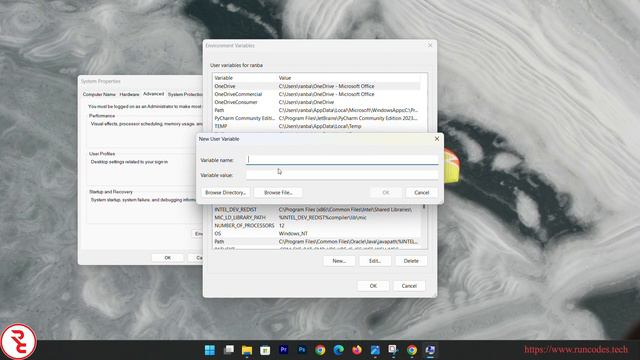Select the PyCharm Community Edition variable row
Image resolution: width=640 pixels, height=360 pixels.
317,118
